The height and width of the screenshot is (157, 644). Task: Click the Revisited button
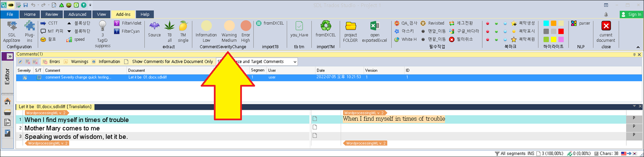pyautogui.click(x=432, y=23)
